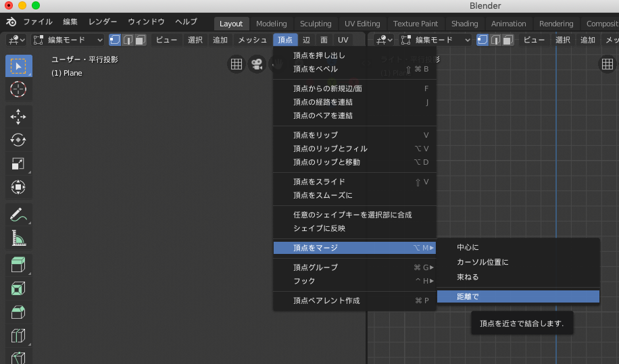Open 面 menu in left viewport
619x364 pixels.
pyautogui.click(x=324, y=40)
